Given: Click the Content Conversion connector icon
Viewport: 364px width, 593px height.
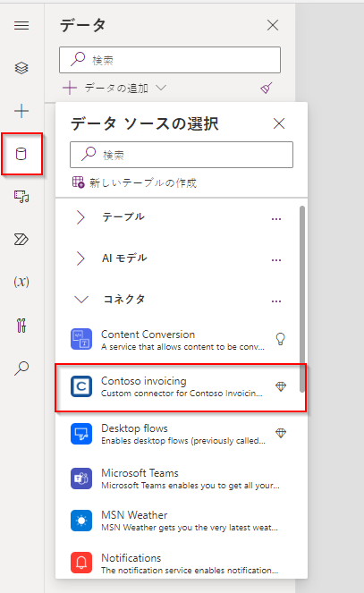Looking at the screenshot, I should (81, 339).
